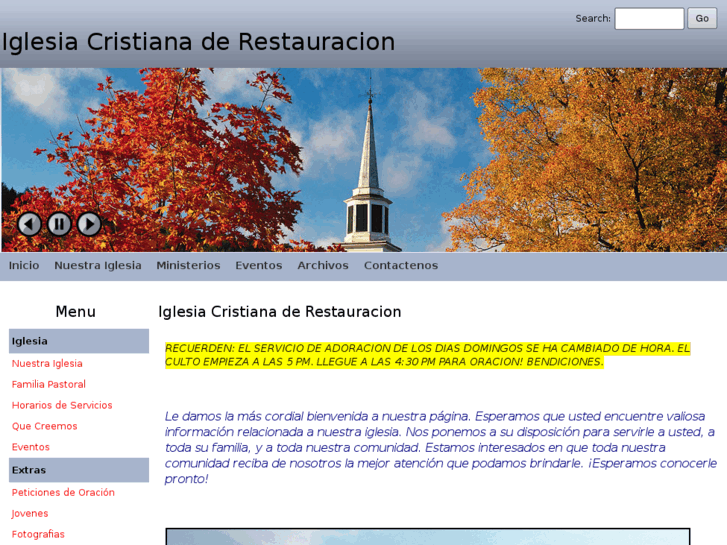Select Eventos in the navigation bar

[259, 265]
